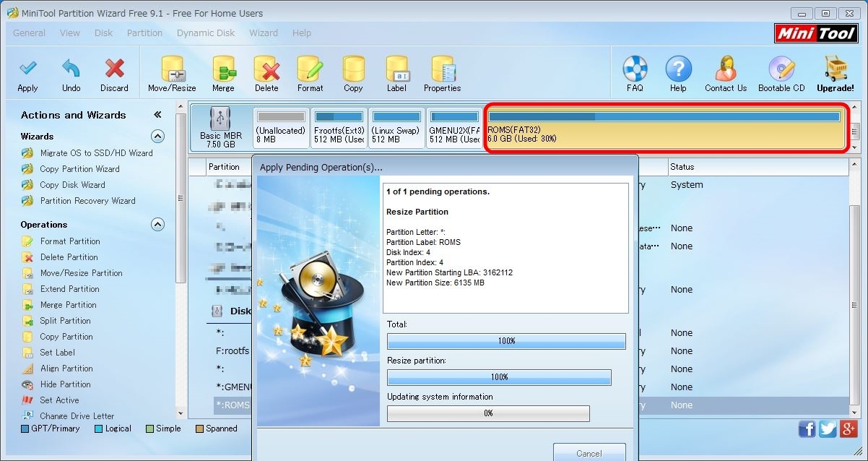The width and height of the screenshot is (868, 461).
Task: Open the Google Plus share icon
Action: coord(849,428)
